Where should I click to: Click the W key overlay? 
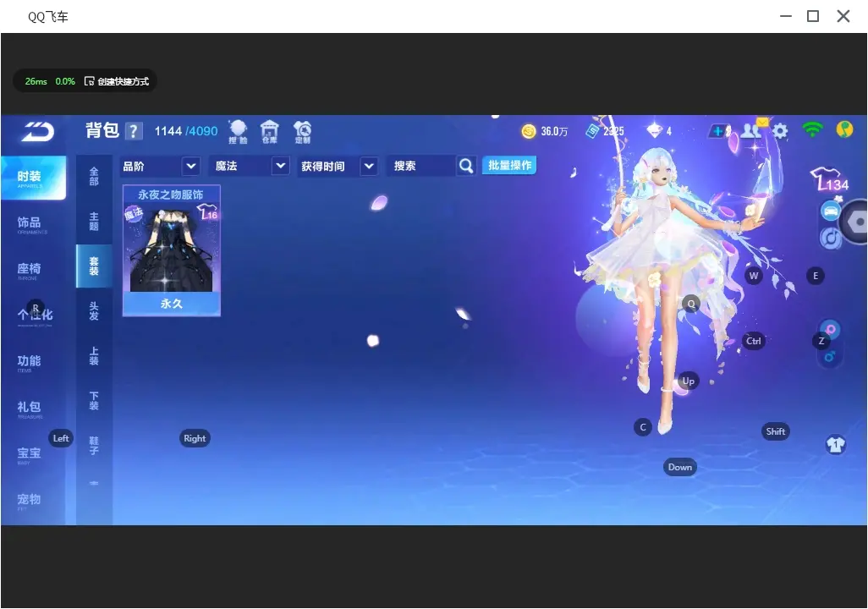point(754,276)
